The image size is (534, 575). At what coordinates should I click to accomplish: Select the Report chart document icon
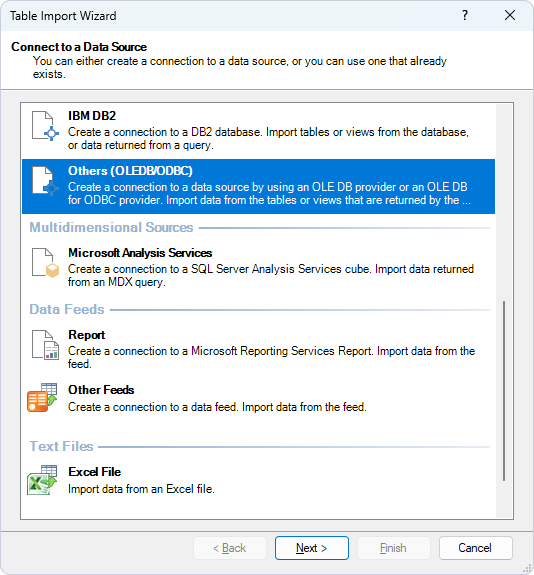pyautogui.click(x=45, y=345)
